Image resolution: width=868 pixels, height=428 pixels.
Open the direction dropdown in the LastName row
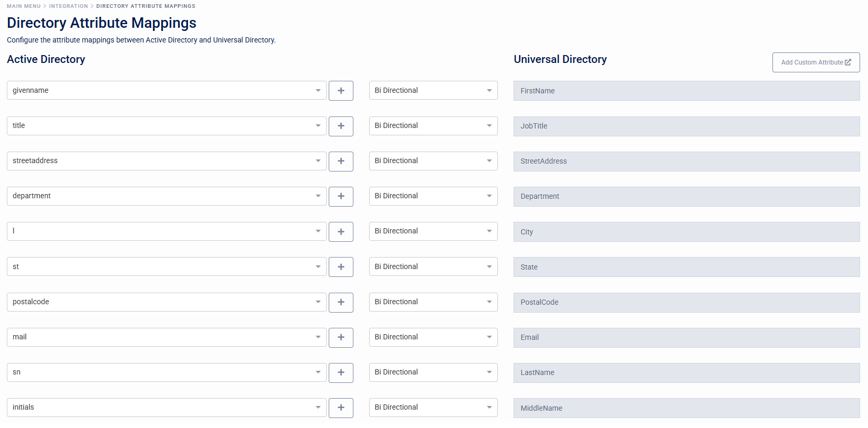(x=433, y=372)
